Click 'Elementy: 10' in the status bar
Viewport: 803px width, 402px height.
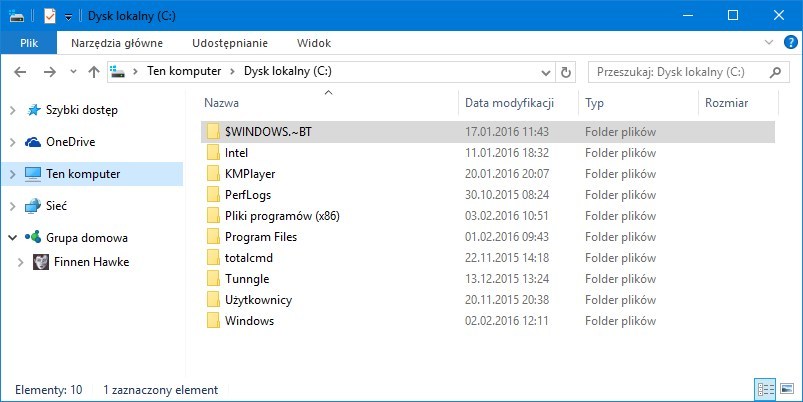tap(49, 390)
